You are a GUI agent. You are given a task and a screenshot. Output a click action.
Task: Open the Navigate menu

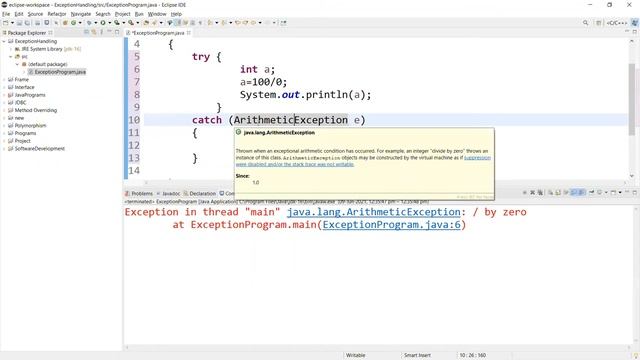pos(81,14)
